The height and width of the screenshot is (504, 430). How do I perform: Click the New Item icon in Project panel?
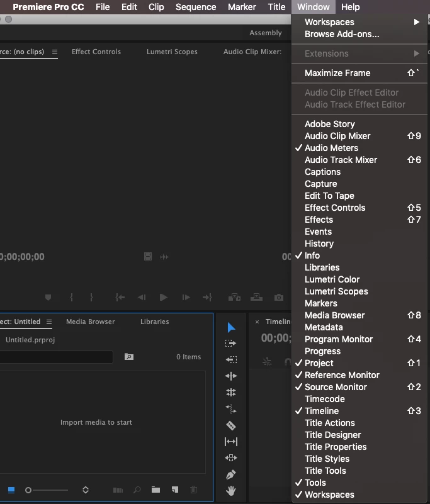point(175,490)
